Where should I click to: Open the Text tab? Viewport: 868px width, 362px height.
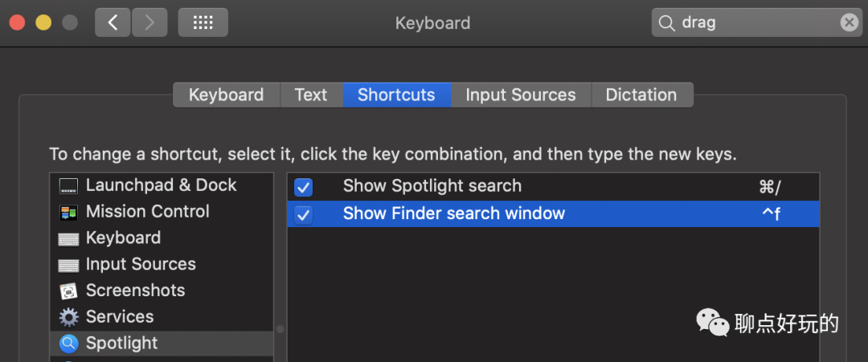pos(311,95)
